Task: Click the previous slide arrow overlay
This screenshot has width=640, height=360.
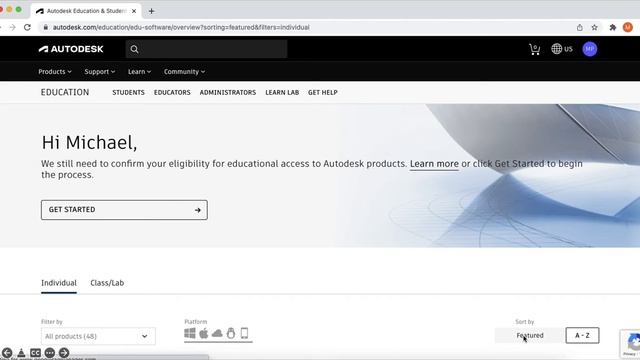Action: tap(7, 353)
